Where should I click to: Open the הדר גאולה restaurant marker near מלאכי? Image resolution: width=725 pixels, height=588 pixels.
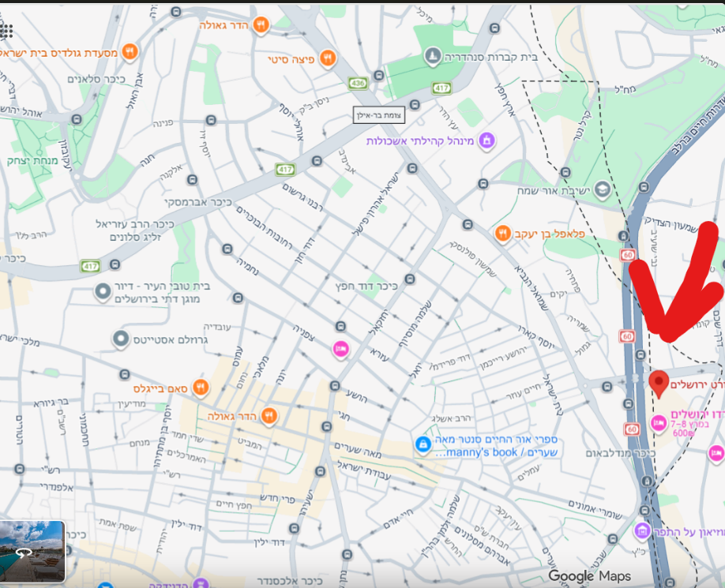(269, 415)
